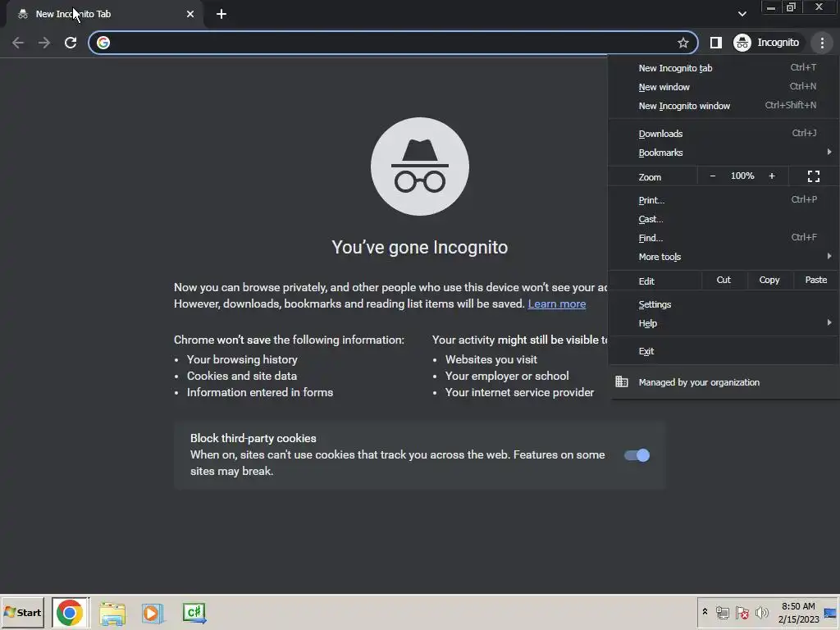Increase zoom with the plus button
840x630 pixels.
tap(772, 176)
